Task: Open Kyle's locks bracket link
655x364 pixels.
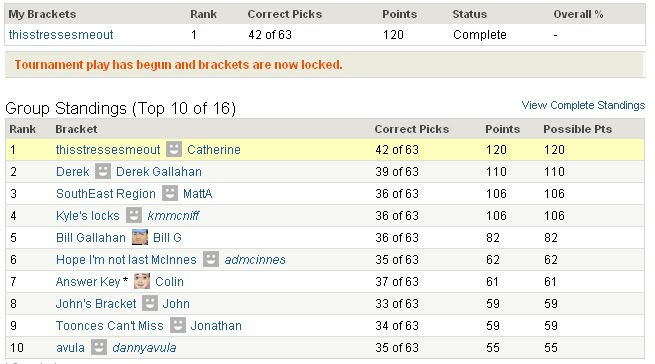Action: point(88,216)
